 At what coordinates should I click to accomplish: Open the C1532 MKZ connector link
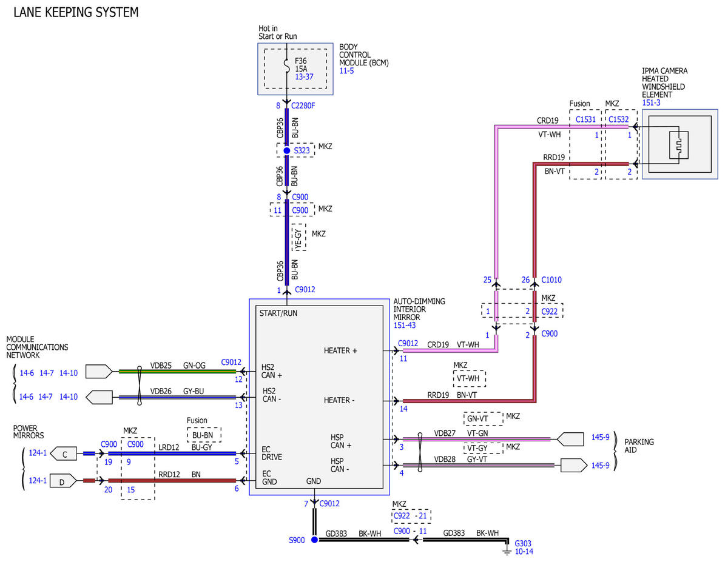tap(619, 119)
